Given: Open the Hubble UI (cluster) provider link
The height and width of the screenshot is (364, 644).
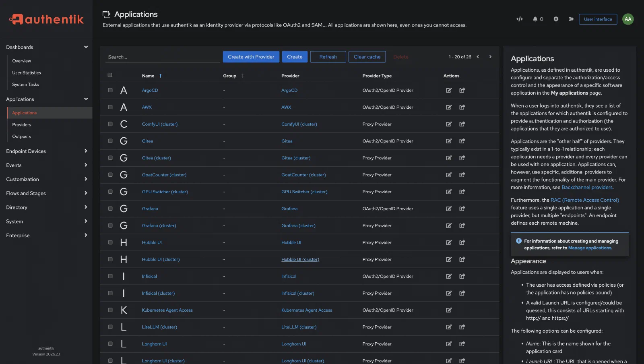Looking at the screenshot, I should (300, 259).
